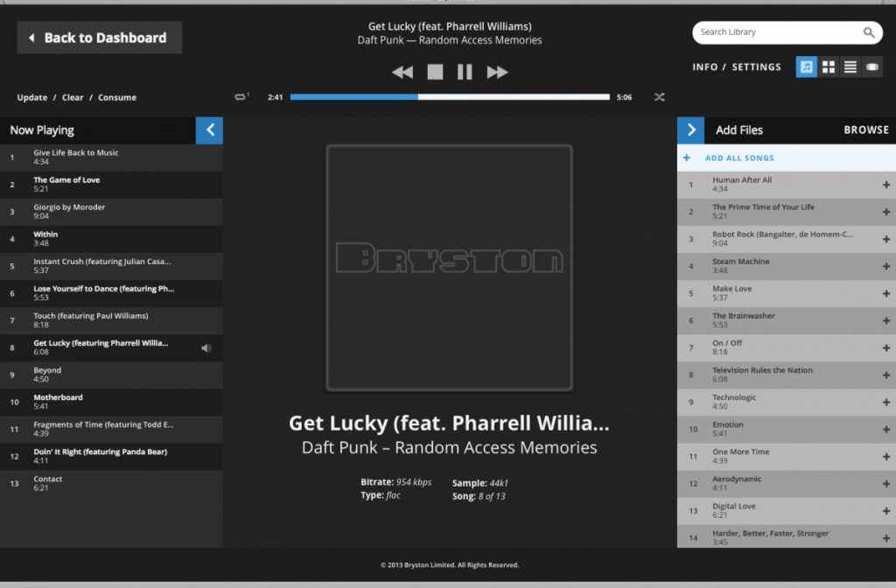Click the Bryston album art placeholder
The height and width of the screenshot is (588, 896).
coord(449,268)
